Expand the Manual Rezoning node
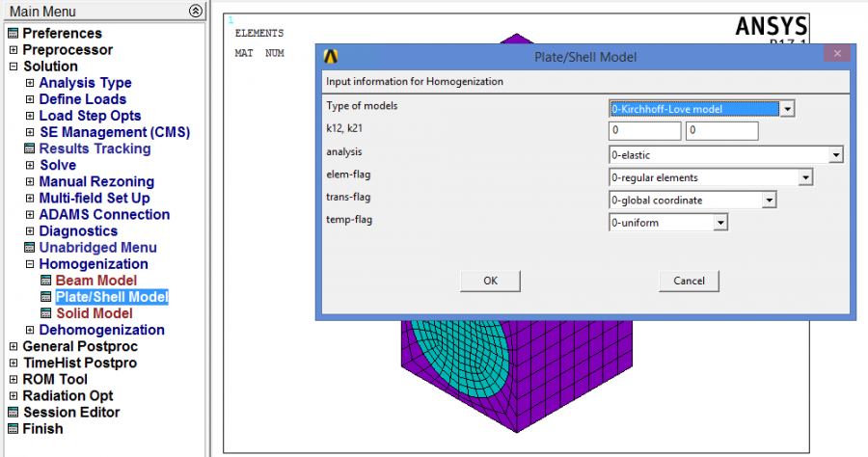The width and height of the screenshot is (868, 457). tap(30, 181)
